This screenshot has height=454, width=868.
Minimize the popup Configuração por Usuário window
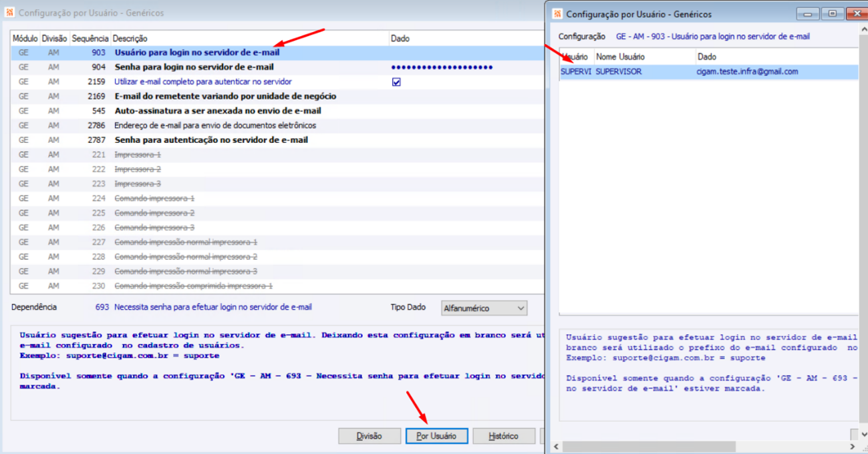tap(809, 13)
